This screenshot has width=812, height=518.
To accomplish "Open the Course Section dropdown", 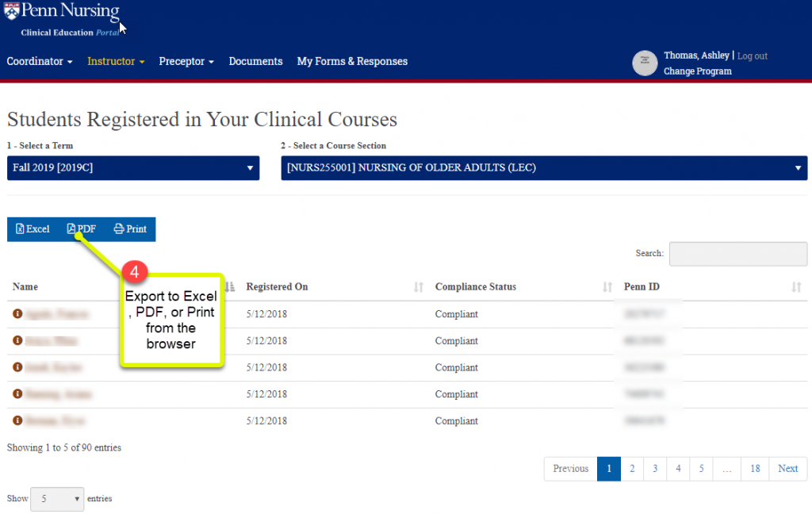I will pos(544,168).
